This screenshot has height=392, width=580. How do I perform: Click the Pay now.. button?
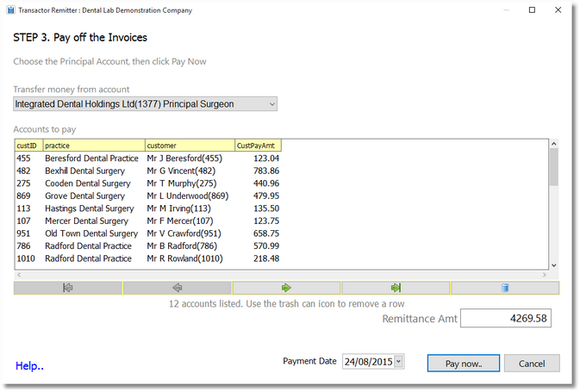pyautogui.click(x=464, y=364)
